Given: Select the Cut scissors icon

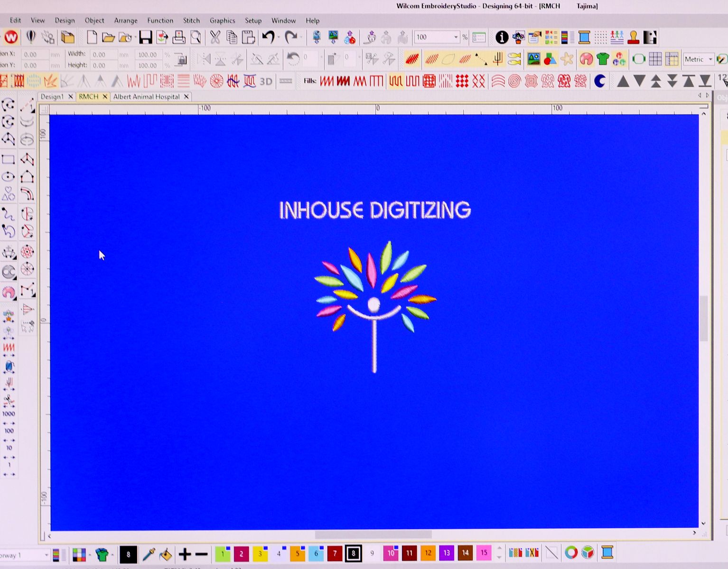Looking at the screenshot, I should 215,37.
